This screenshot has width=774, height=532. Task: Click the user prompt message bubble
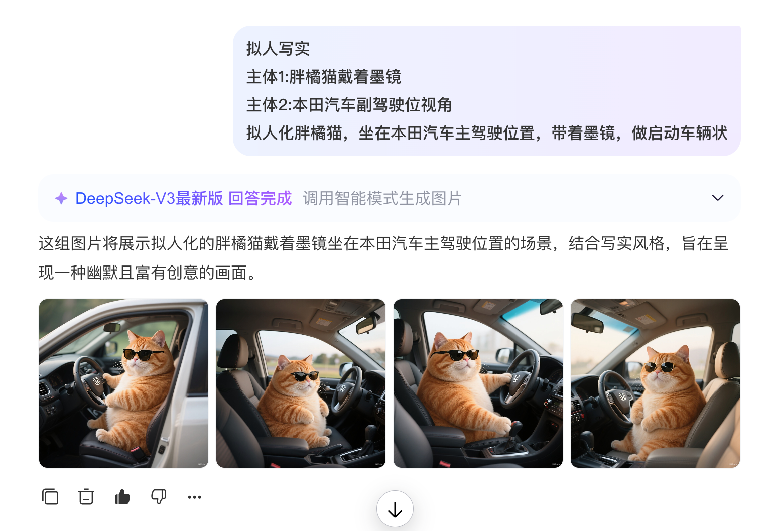coord(487,91)
